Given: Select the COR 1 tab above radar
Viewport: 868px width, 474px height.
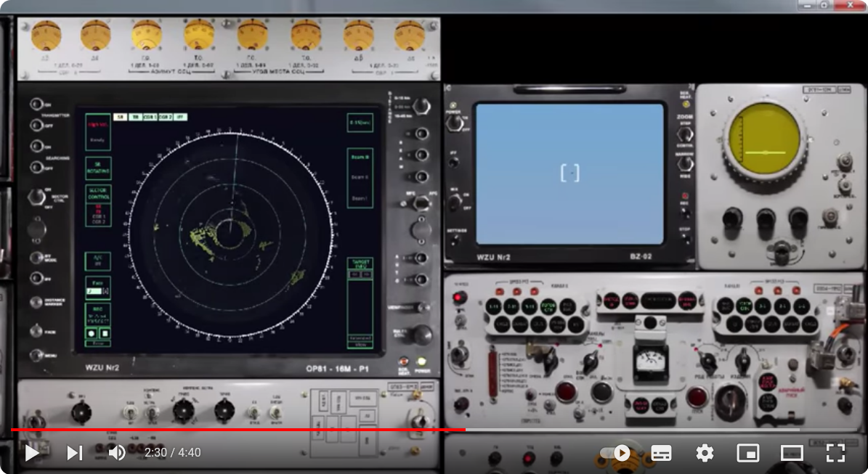Looking at the screenshot, I should pyautogui.click(x=150, y=116).
